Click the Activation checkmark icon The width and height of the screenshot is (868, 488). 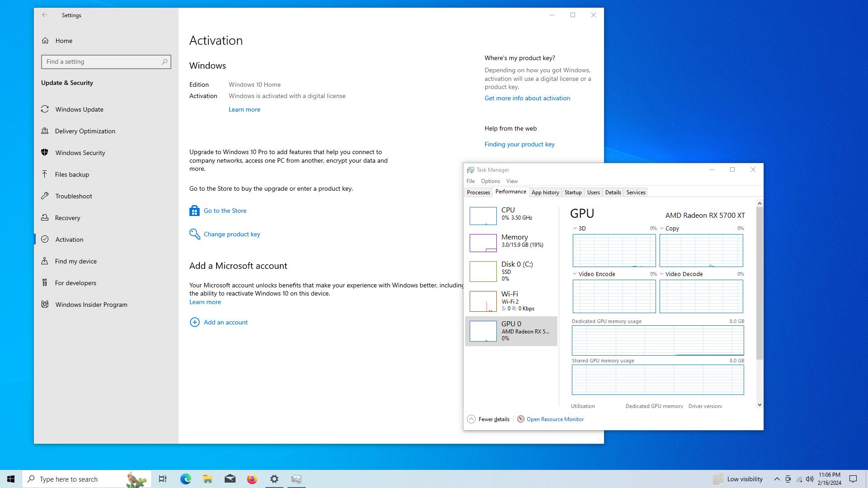point(45,239)
